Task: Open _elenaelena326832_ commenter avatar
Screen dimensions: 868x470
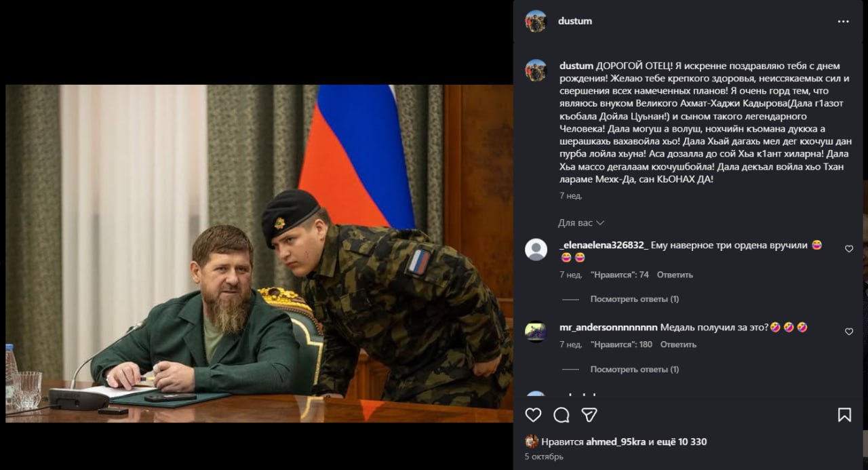Action: [536, 250]
